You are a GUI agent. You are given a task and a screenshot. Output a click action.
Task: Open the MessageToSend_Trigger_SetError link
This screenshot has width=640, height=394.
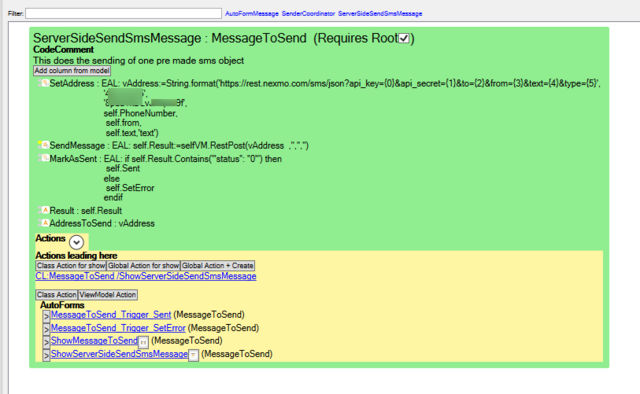(118, 328)
